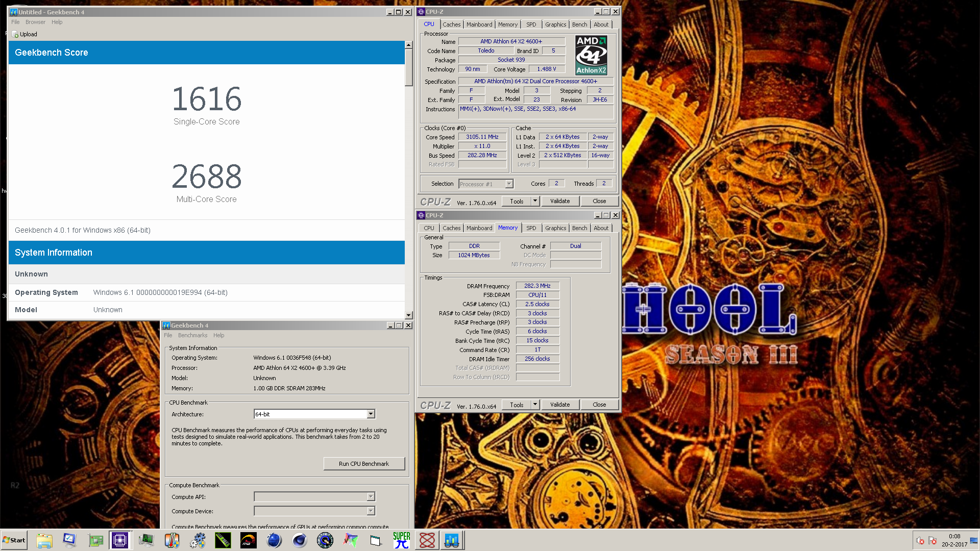Launch the thermometer shield taskbar app
Image resolution: width=980 pixels, height=551 pixels.
172,540
